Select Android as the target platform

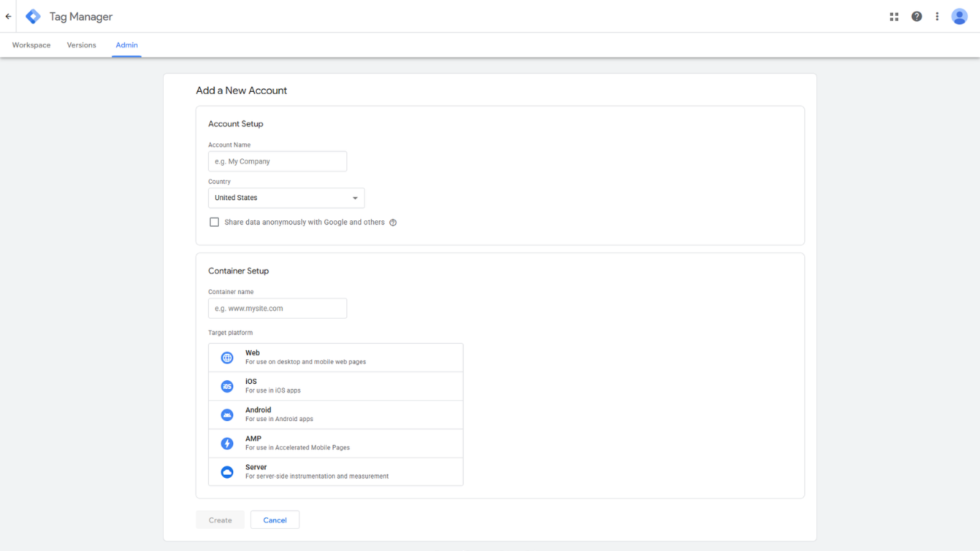point(335,414)
